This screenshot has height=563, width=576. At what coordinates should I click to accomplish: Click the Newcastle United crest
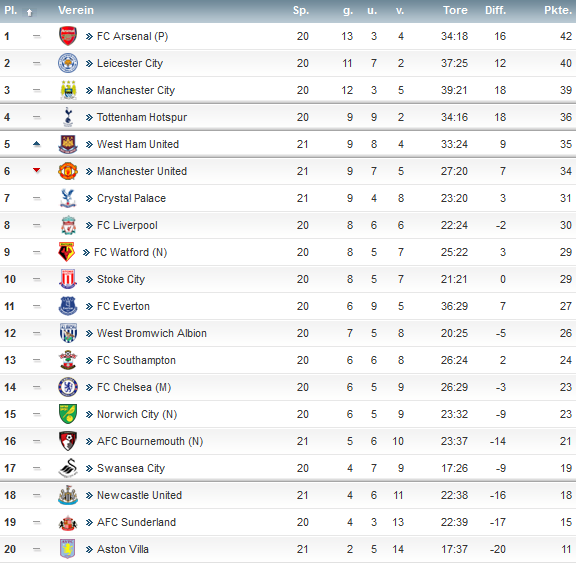point(68,495)
